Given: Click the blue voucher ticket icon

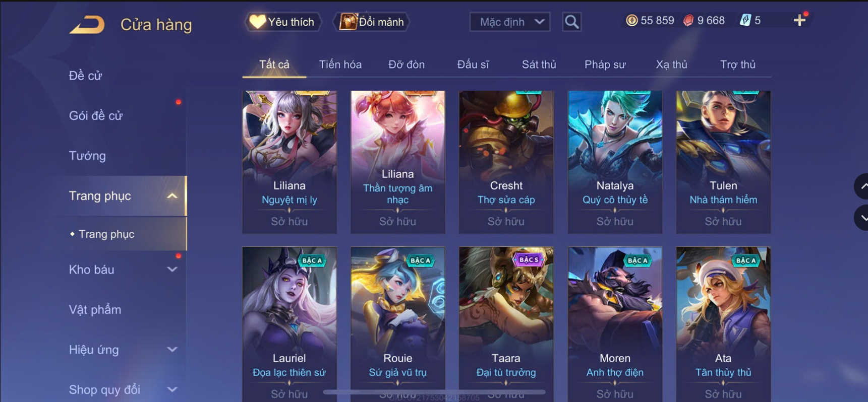Looking at the screenshot, I should 745,21.
